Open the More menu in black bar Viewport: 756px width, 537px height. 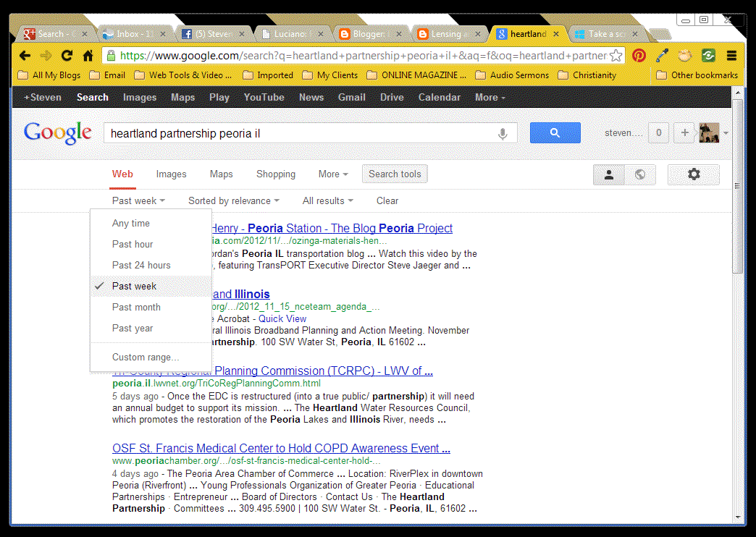click(x=490, y=98)
